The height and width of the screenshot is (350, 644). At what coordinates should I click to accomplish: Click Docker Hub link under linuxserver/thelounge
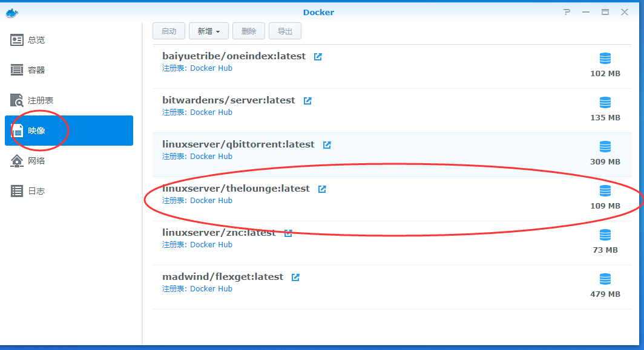coord(211,200)
